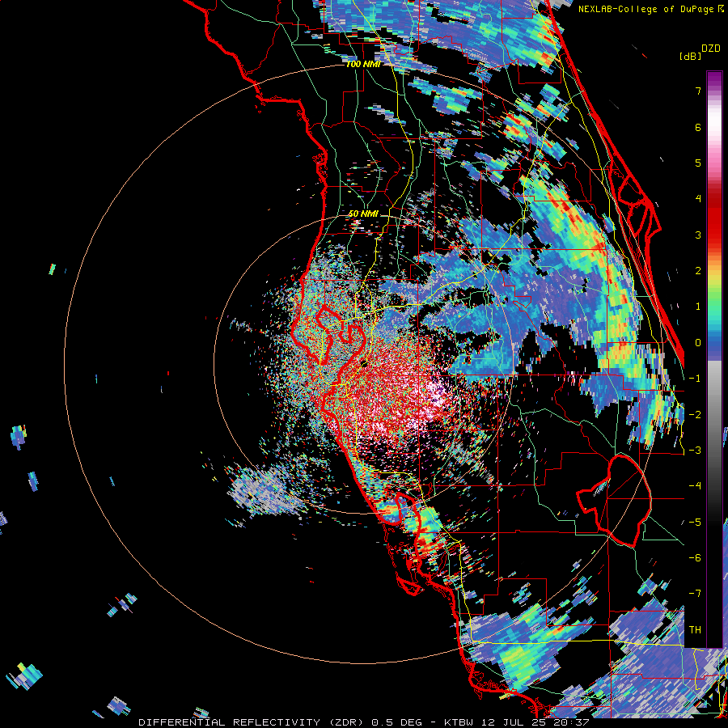Image resolution: width=728 pixels, height=728 pixels.
Task: Click the 50 NMI range ring label
Action: pos(363,214)
